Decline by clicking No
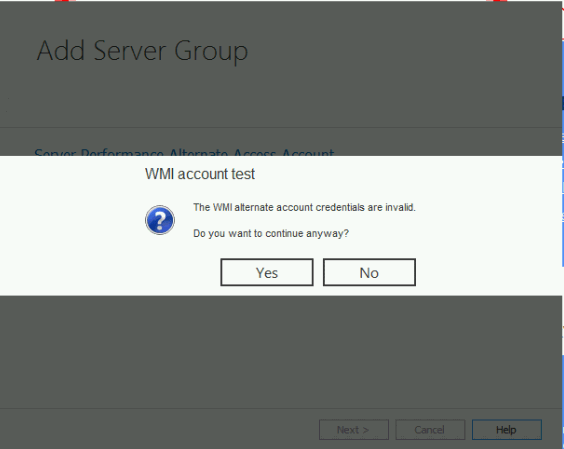 [369, 272]
